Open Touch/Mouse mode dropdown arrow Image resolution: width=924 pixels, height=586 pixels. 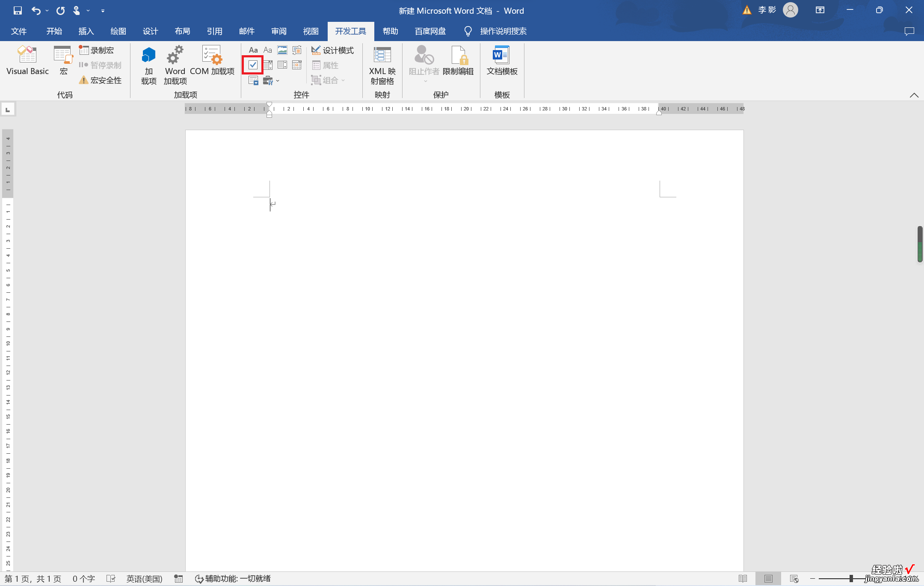pyautogui.click(x=88, y=11)
